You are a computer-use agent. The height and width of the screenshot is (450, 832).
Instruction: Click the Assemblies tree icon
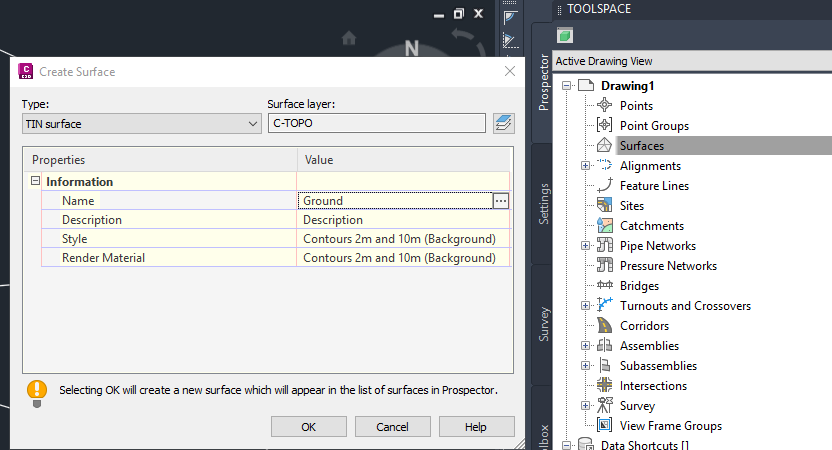(604, 345)
